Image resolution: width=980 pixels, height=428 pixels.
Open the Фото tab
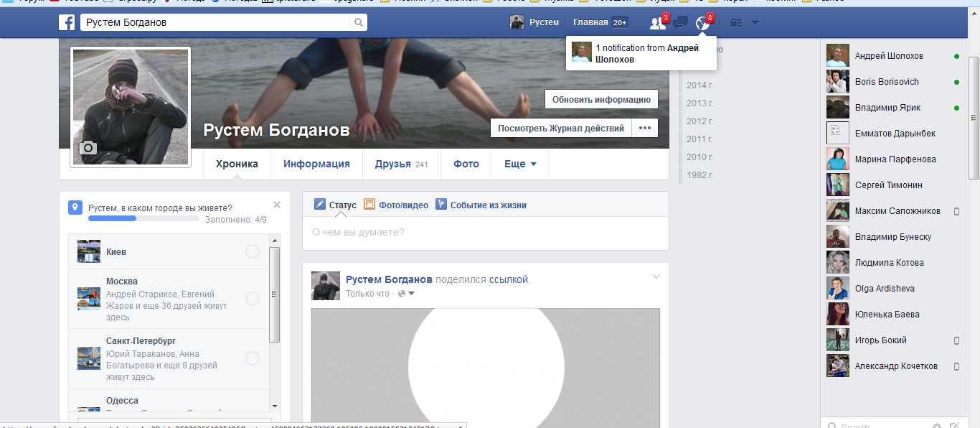(x=466, y=164)
